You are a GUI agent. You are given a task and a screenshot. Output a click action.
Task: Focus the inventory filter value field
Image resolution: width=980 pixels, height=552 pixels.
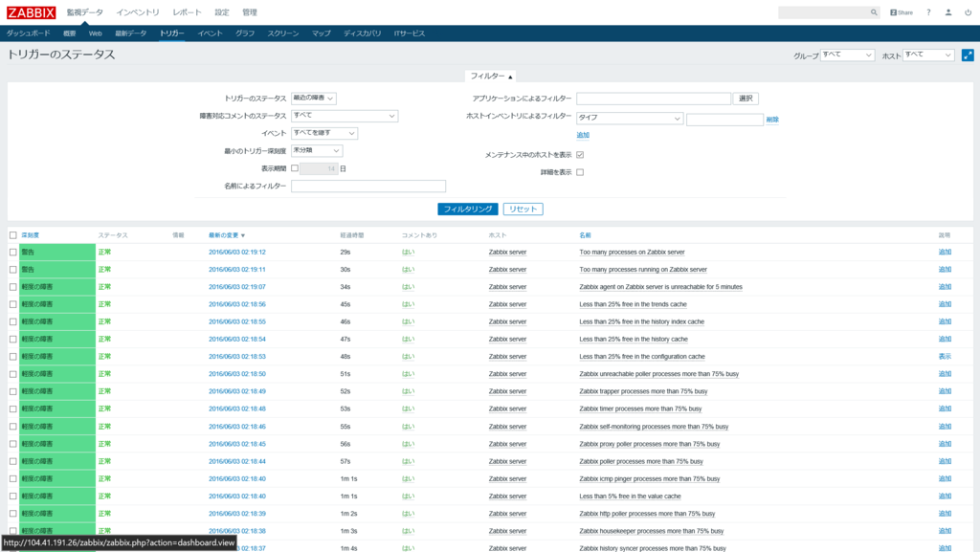click(x=724, y=120)
